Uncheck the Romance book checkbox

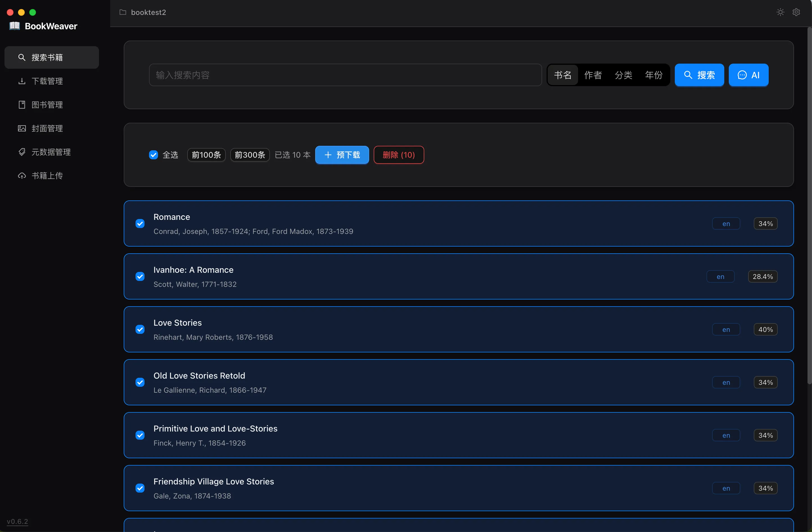click(140, 224)
